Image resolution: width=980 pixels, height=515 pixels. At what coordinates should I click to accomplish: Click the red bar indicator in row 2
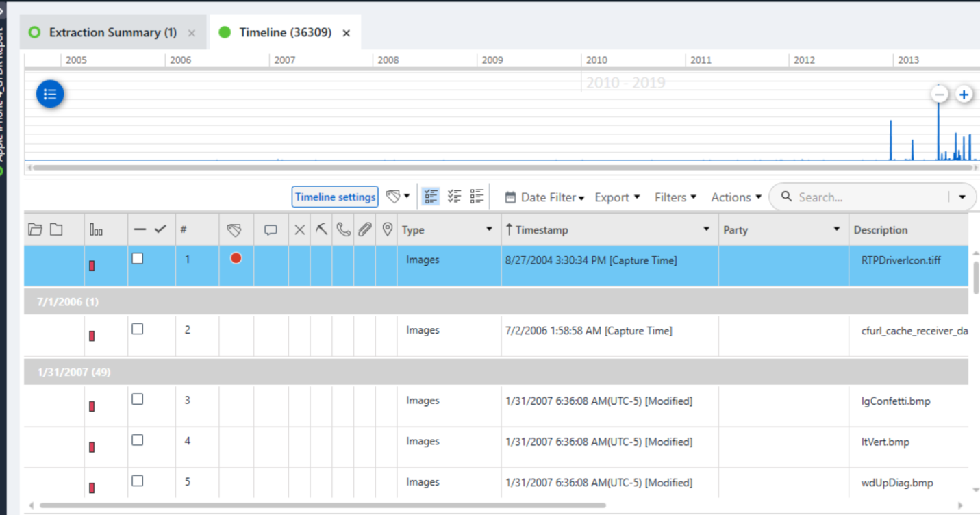click(92, 336)
